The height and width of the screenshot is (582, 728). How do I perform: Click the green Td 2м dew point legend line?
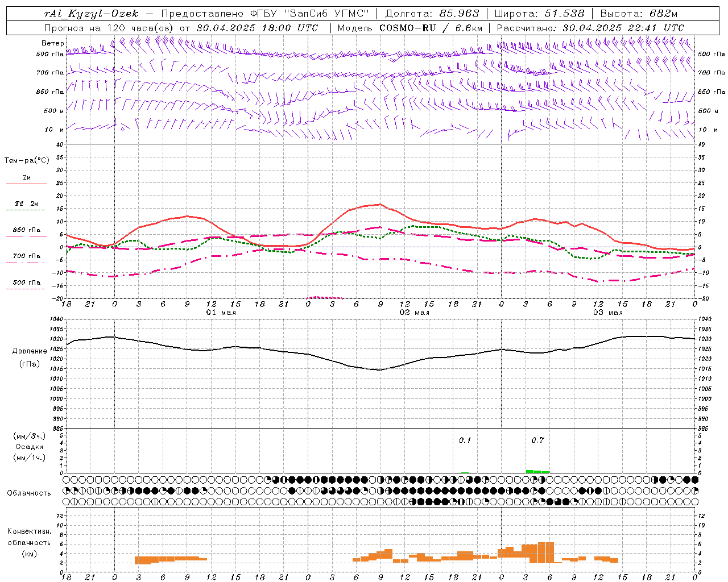(26, 210)
